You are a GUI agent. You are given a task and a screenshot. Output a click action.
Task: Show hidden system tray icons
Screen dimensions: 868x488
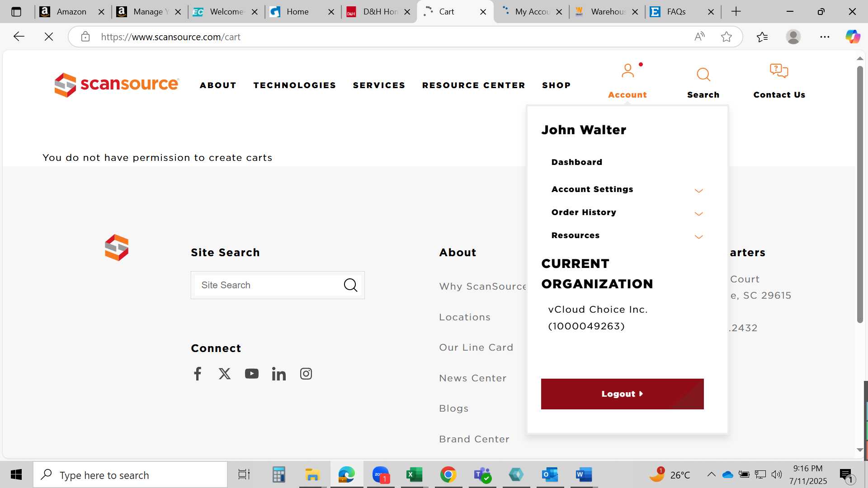pyautogui.click(x=711, y=474)
